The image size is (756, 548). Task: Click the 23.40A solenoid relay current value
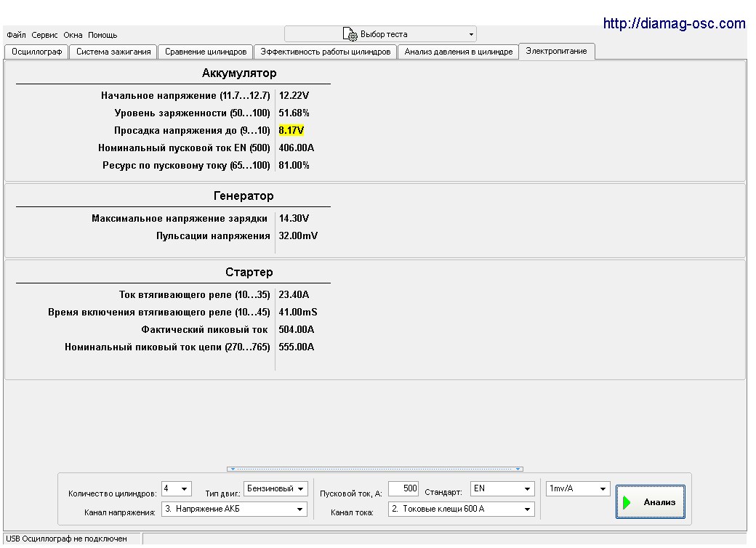(x=294, y=294)
